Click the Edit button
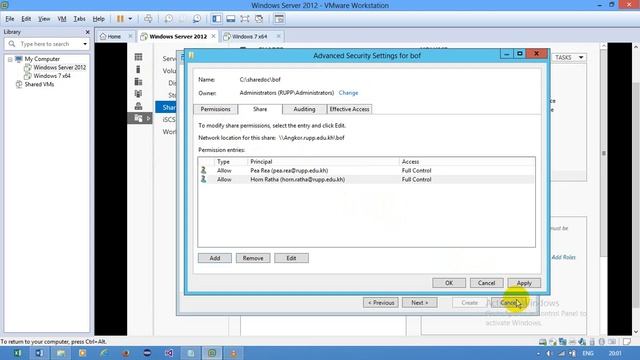The image size is (640, 360). point(291,258)
